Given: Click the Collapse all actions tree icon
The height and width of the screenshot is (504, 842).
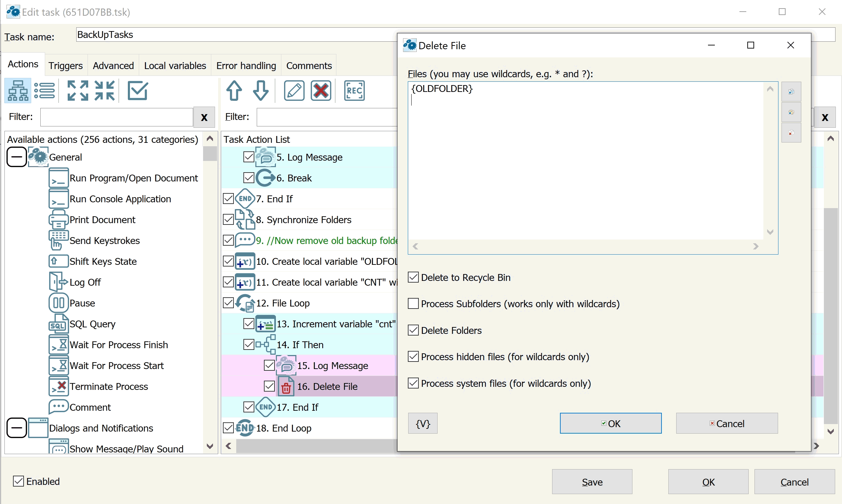Looking at the screenshot, I should click(x=103, y=91).
